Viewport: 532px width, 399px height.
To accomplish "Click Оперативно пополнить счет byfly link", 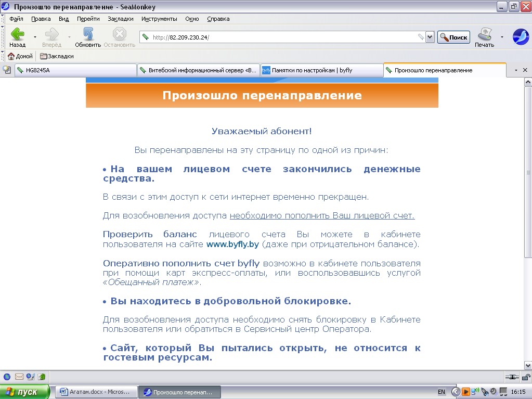I will point(181,264).
